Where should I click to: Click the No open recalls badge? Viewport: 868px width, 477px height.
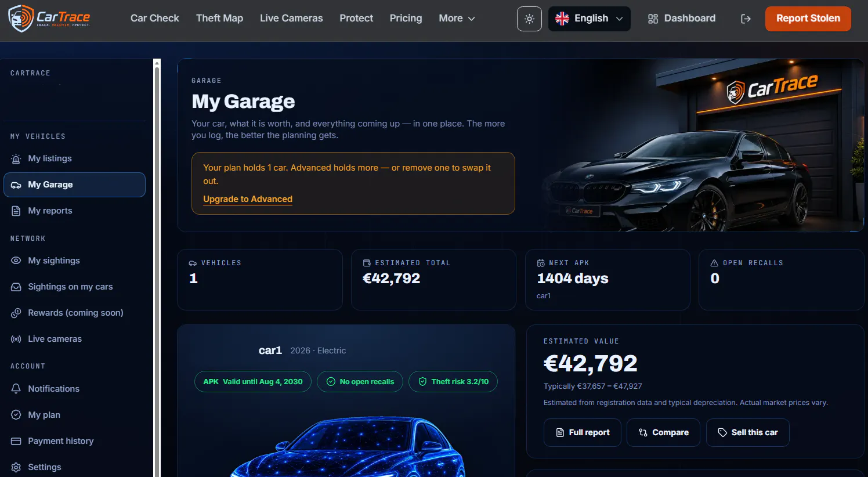(360, 381)
